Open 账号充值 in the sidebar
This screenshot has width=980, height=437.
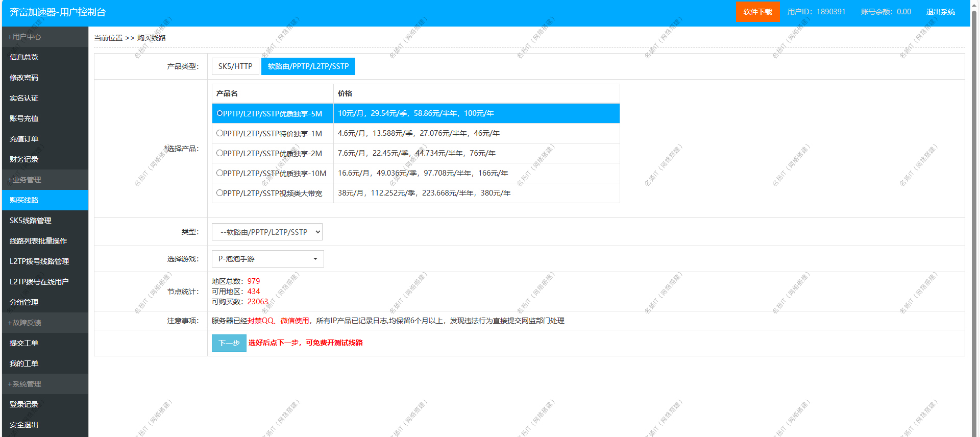pyautogui.click(x=24, y=118)
